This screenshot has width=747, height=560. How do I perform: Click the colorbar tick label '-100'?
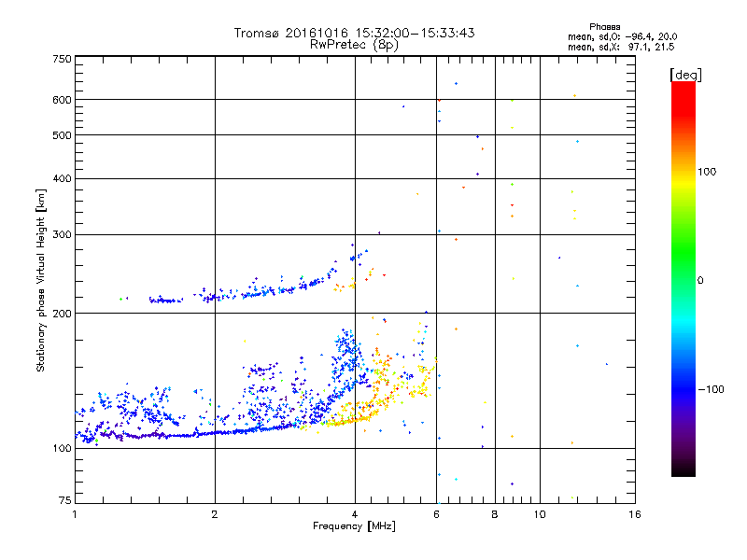711,389
